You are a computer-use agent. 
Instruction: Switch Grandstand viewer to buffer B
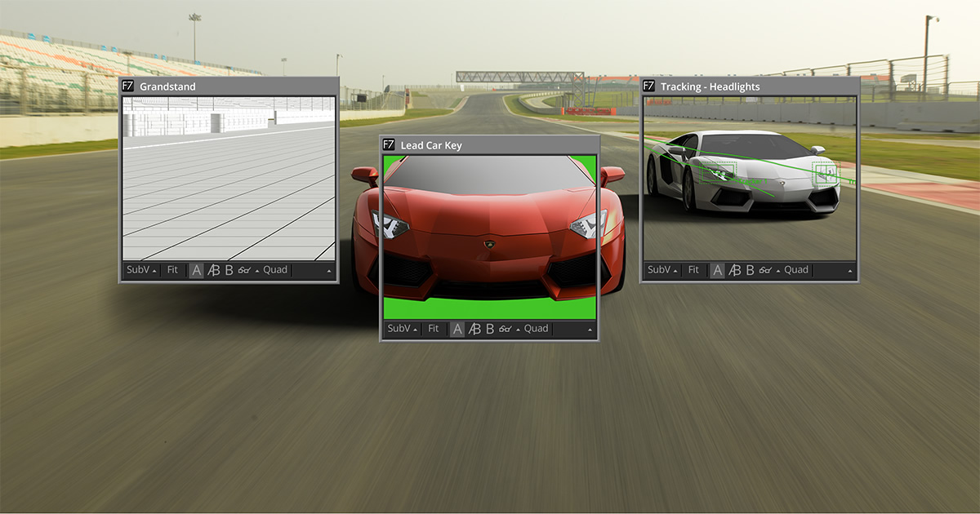click(229, 270)
